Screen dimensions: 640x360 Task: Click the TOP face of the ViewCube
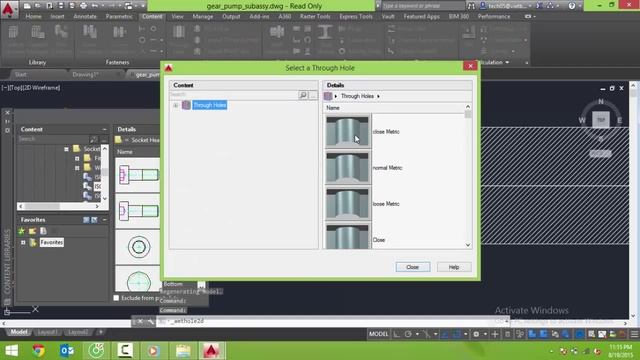click(601, 120)
